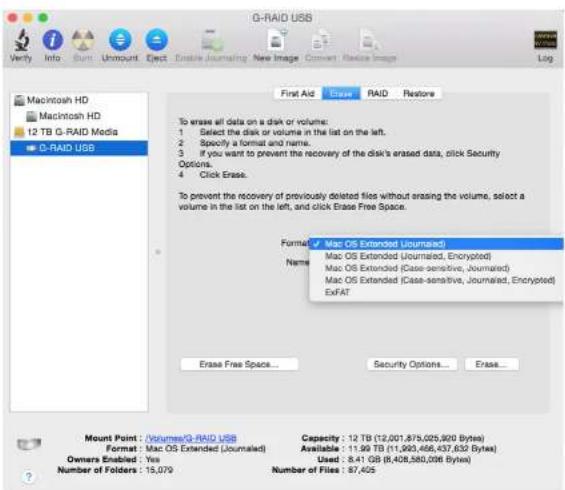Image resolution: width=565 pixels, height=490 pixels.
Task: Click the green zoom window button
Action: (43, 18)
